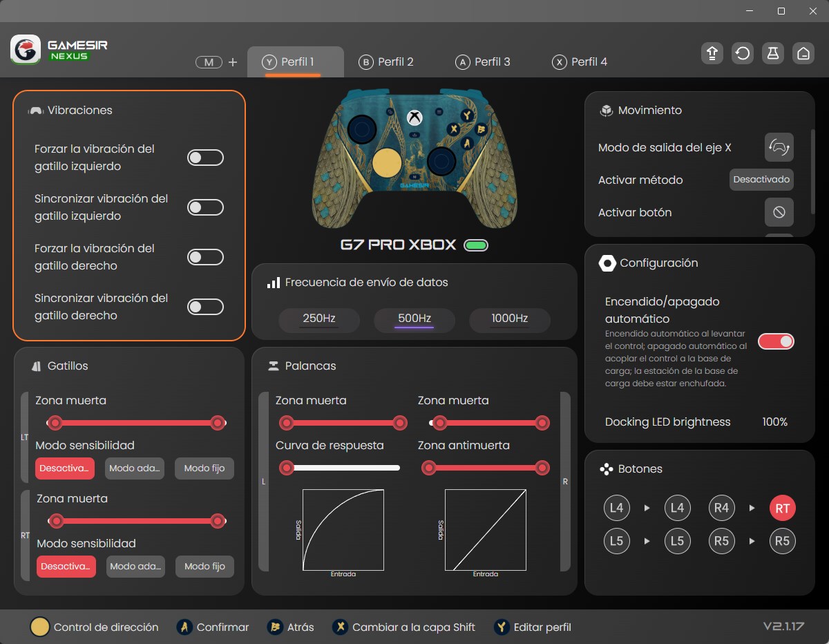Click the M mode button pill

point(209,62)
